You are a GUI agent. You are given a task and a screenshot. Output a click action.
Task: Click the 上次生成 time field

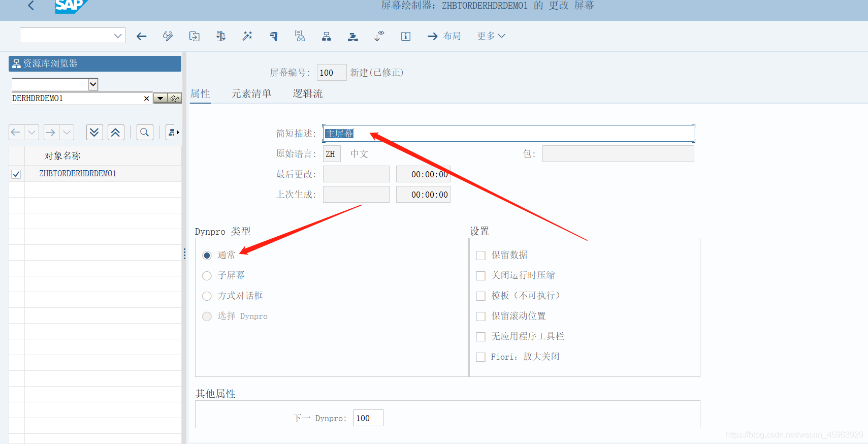(423, 195)
